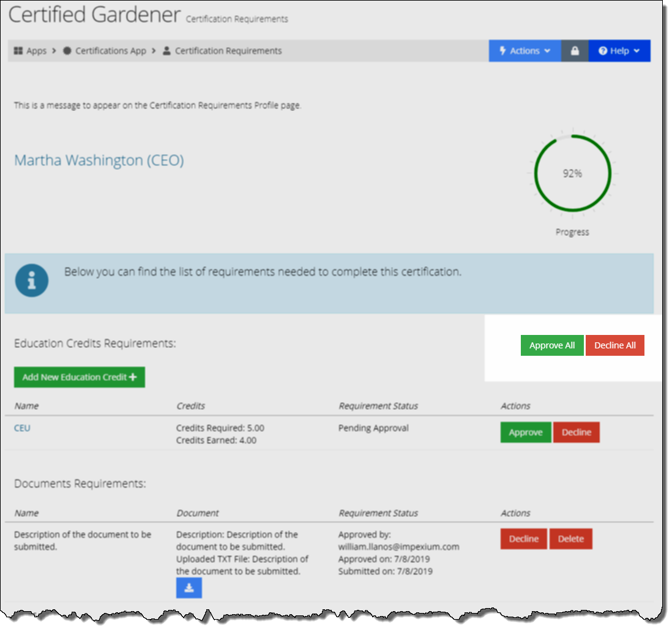The height and width of the screenshot is (635, 672).
Task: Click Certification Requirements breadcrumb item
Action: tap(228, 51)
